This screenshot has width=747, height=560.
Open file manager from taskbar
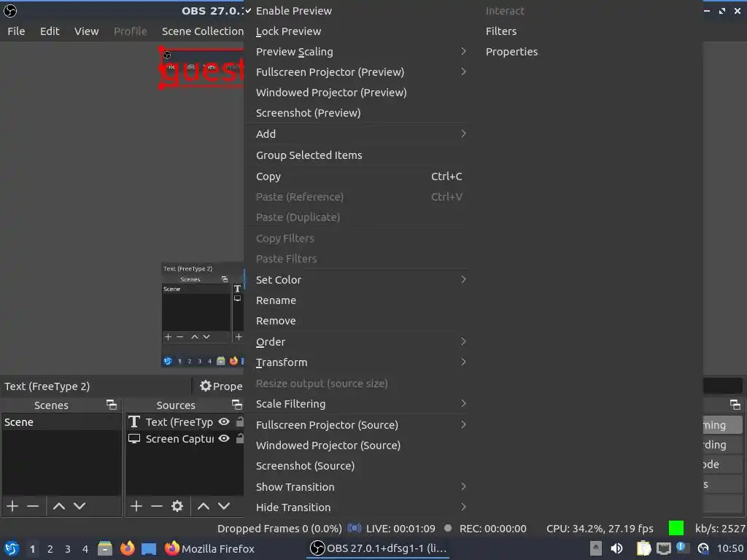(x=105, y=548)
